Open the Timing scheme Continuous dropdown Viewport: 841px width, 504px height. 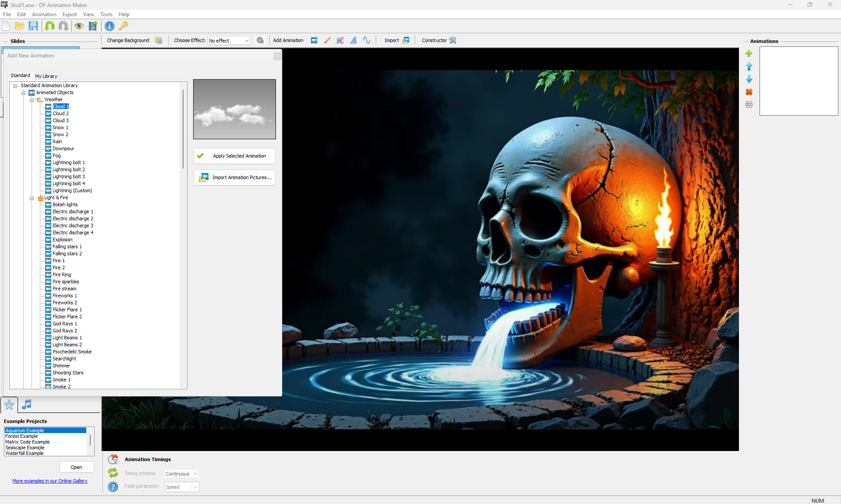182,474
